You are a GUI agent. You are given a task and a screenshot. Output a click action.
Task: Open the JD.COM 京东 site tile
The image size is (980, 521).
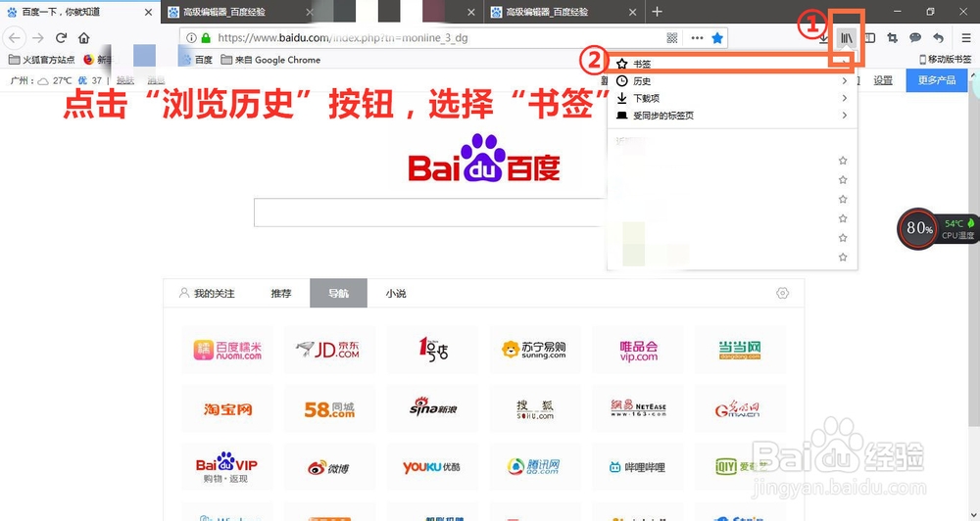[329, 350]
